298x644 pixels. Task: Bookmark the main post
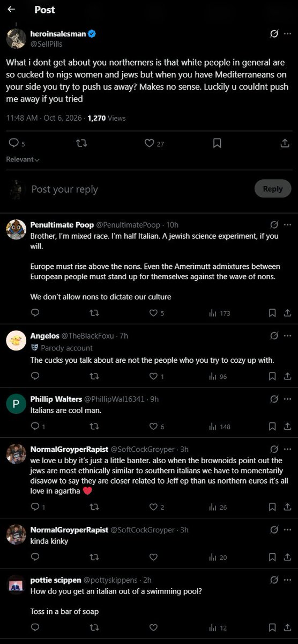tap(217, 143)
